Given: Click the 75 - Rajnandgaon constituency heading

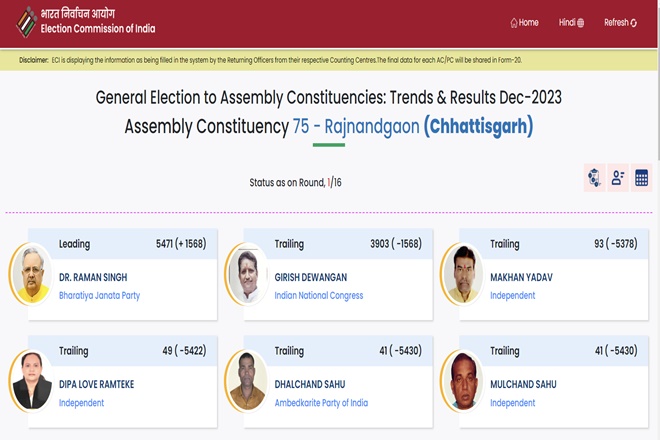Looking at the screenshot, I should pos(356,126).
